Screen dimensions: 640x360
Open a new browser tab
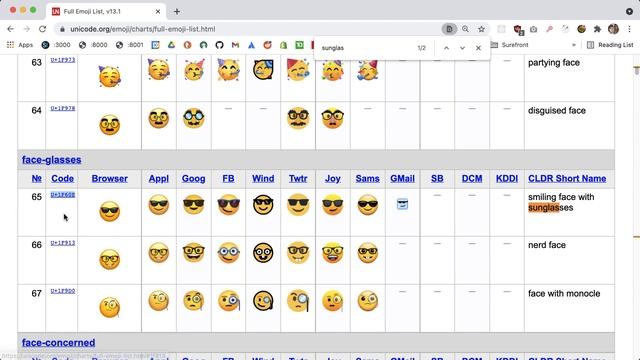click(x=177, y=11)
